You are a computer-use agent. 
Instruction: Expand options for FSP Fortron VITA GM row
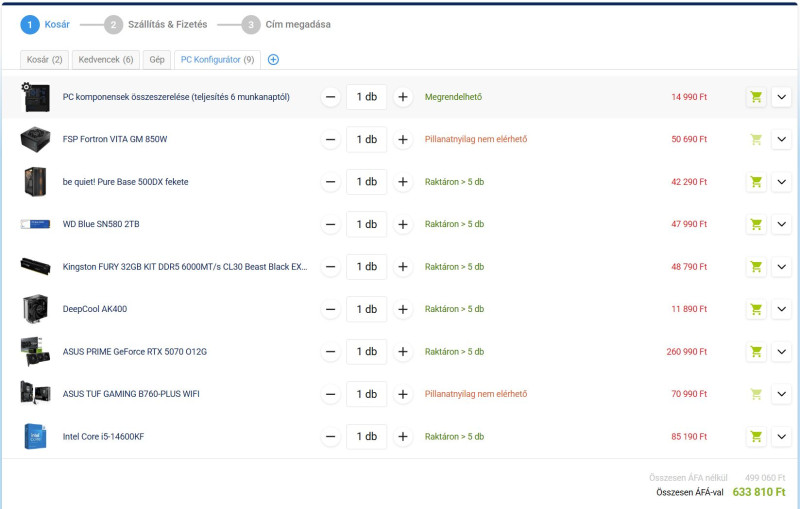(x=781, y=139)
